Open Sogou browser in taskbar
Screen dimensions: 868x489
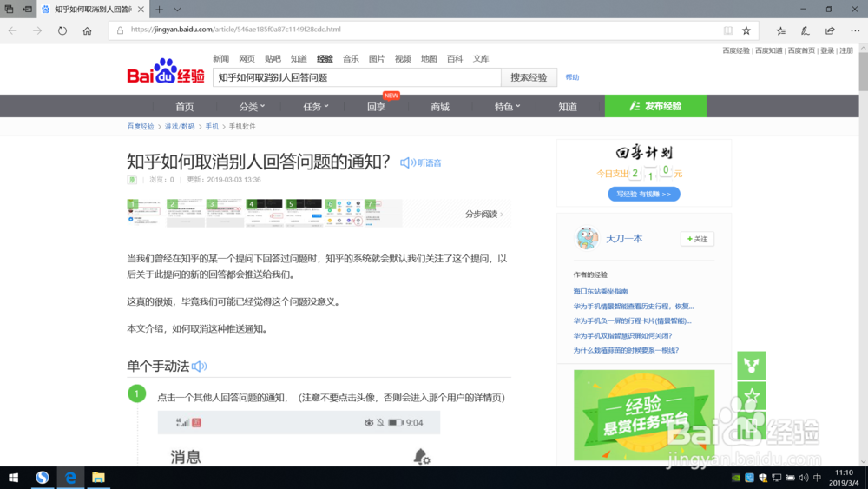click(42, 478)
